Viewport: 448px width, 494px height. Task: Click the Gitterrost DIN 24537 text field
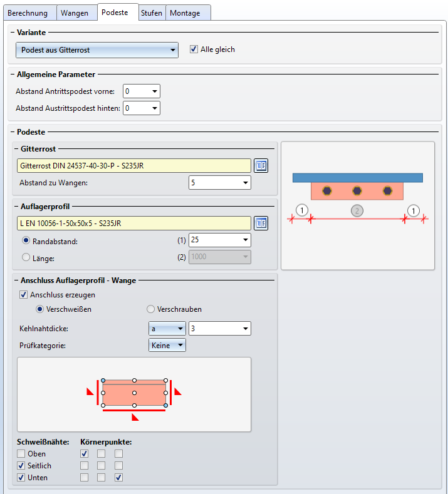point(134,166)
